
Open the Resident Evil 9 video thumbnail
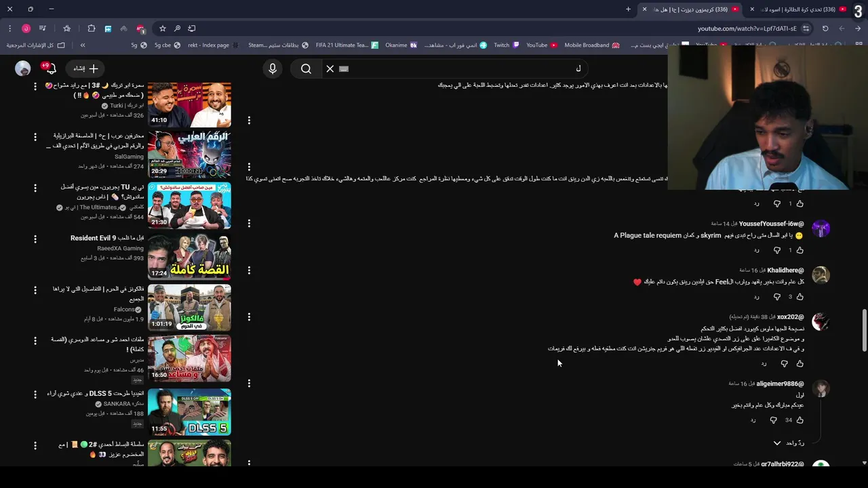tap(189, 257)
